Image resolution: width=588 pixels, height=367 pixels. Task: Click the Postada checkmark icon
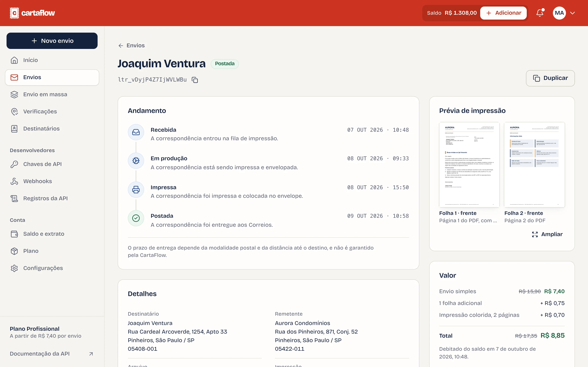coord(136,218)
